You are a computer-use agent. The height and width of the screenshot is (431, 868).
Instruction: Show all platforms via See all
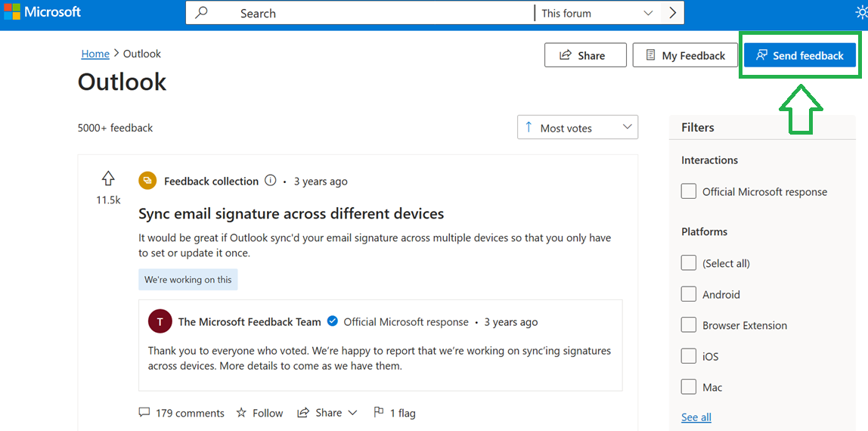[x=696, y=417]
